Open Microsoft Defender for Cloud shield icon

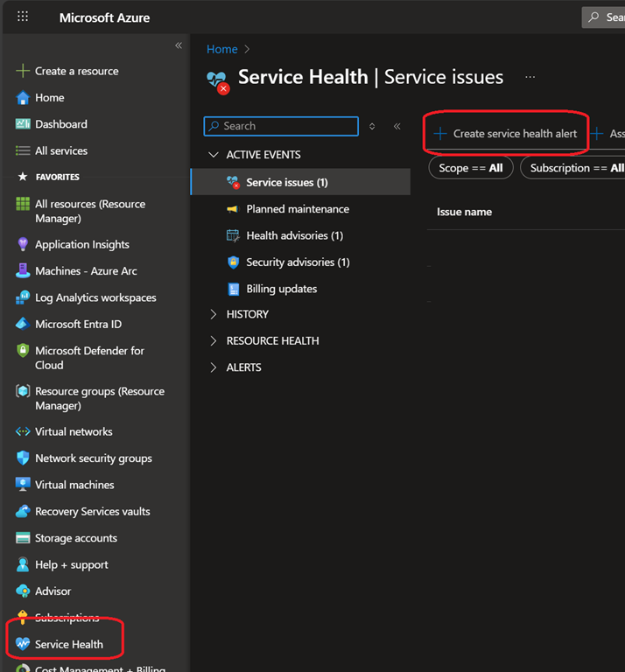click(23, 351)
